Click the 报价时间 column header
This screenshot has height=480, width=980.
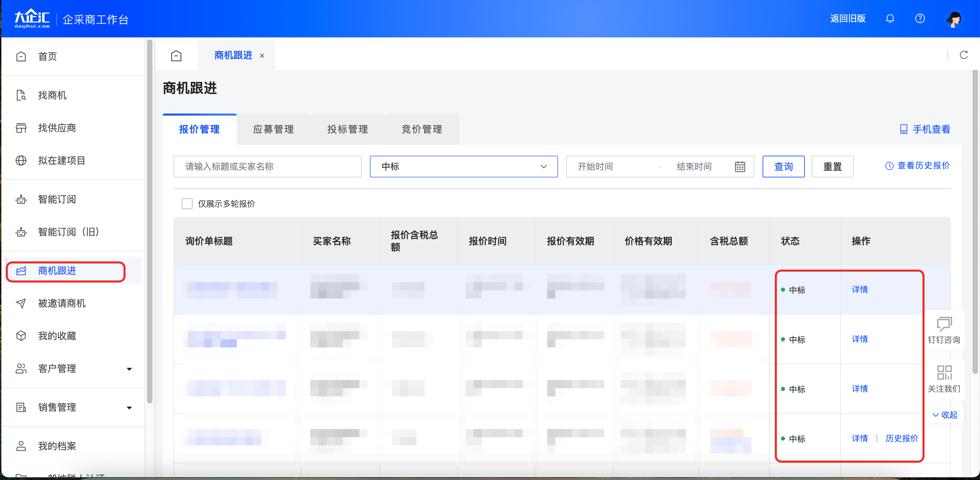488,241
